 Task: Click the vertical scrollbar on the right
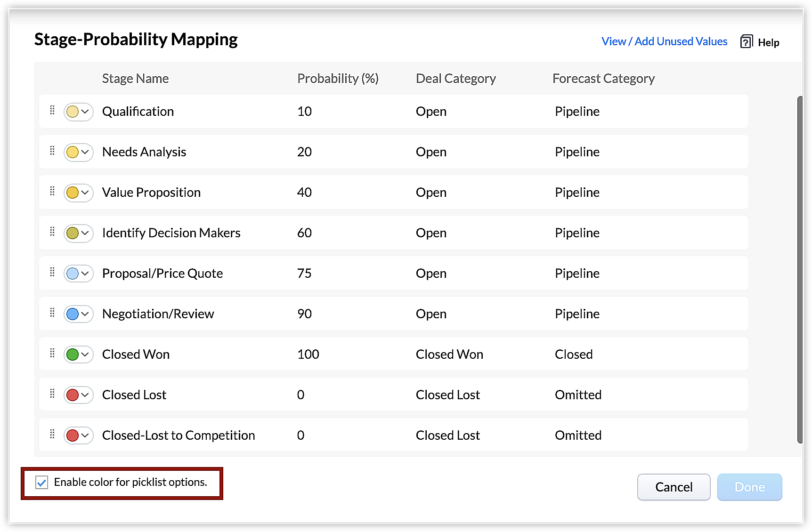(800, 268)
